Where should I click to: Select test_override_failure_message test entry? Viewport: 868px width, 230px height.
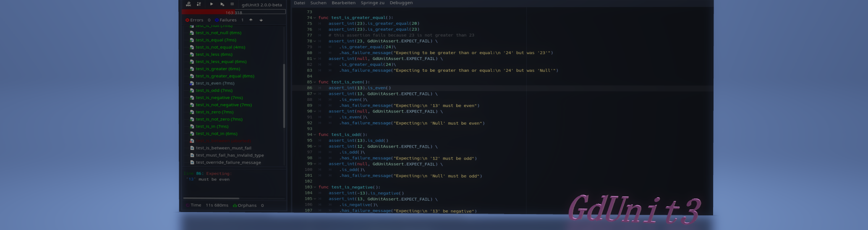(x=228, y=162)
